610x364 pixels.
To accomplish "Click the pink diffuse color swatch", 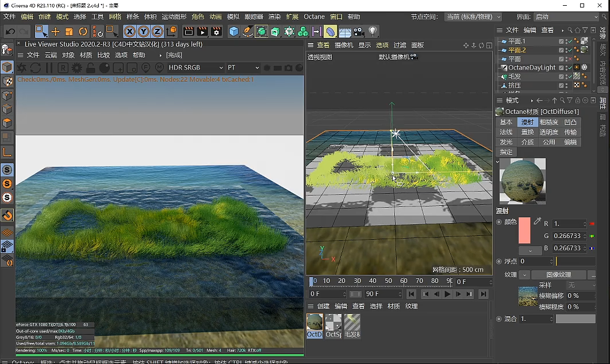I will [524, 231].
